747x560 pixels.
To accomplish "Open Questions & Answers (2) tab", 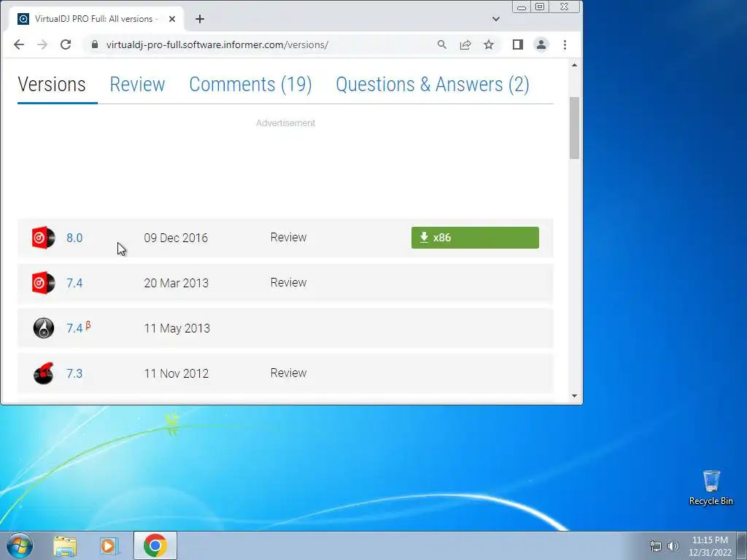I will pos(433,85).
